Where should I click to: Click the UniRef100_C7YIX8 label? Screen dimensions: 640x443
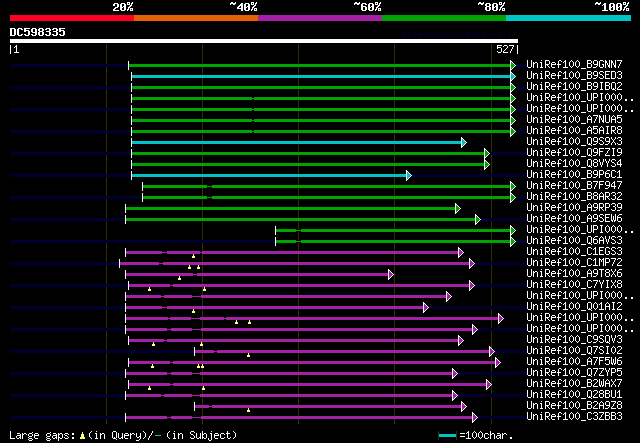pyautogui.click(x=574, y=285)
